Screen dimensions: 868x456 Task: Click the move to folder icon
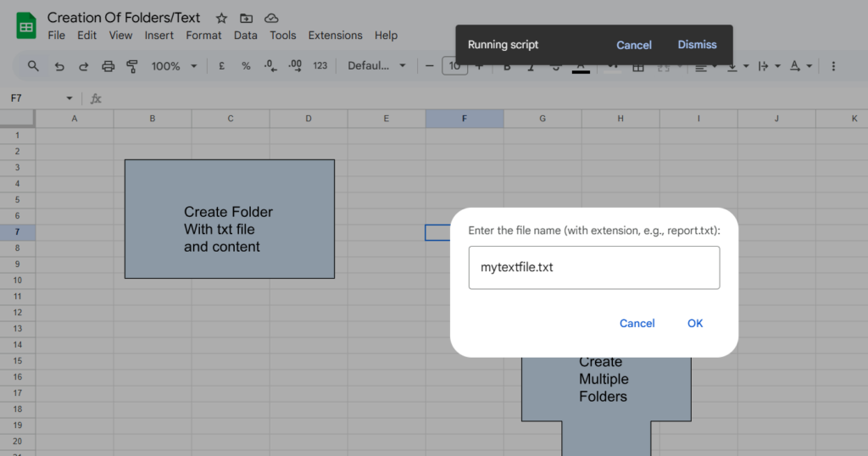click(247, 19)
